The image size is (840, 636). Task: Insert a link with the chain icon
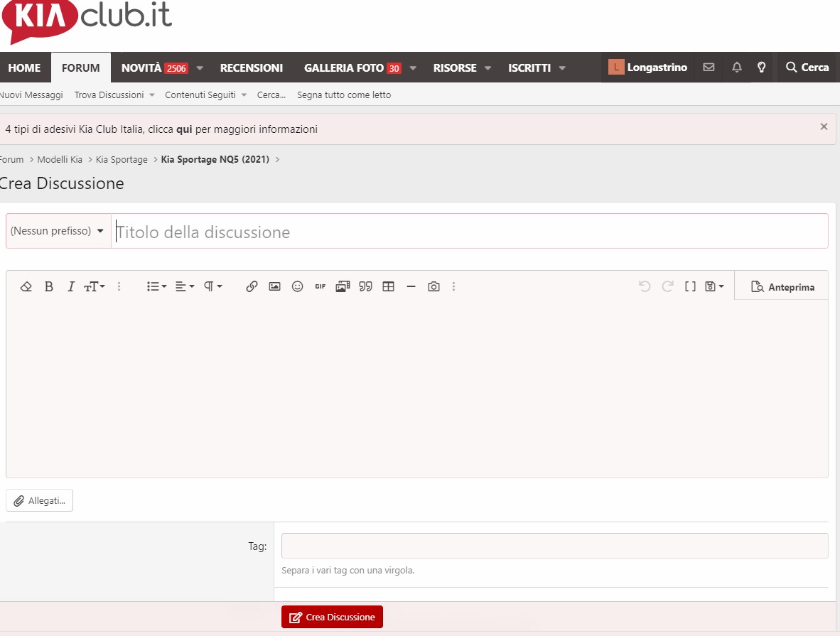[252, 286]
